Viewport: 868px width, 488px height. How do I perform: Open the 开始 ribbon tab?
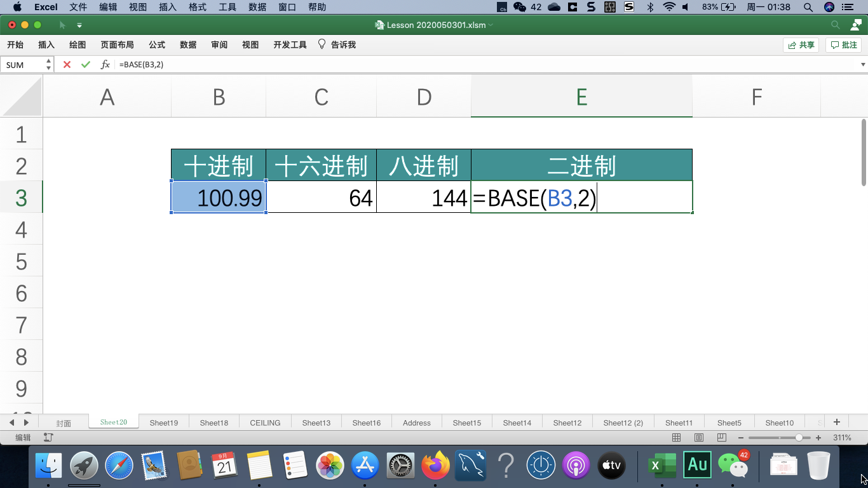click(15, 44)
